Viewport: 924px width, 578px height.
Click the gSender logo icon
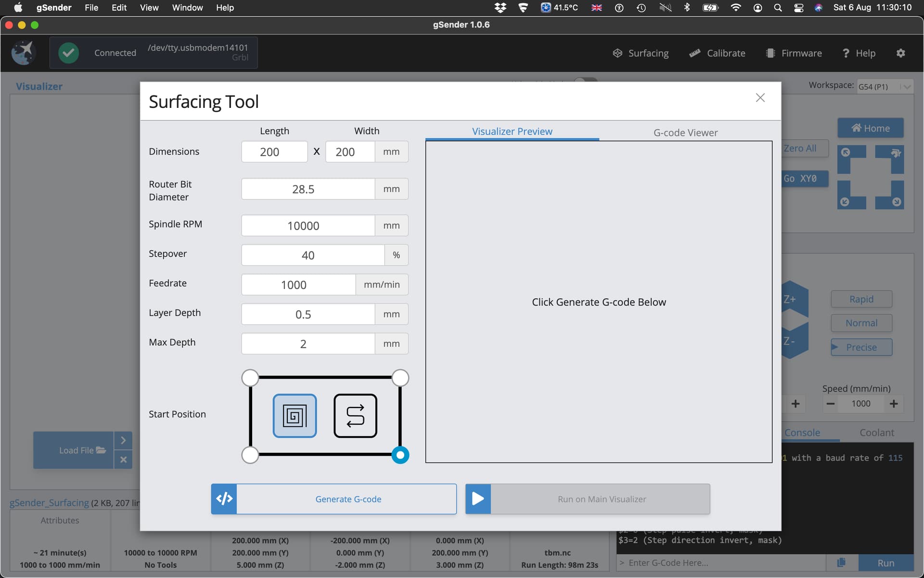click(24, 53)
